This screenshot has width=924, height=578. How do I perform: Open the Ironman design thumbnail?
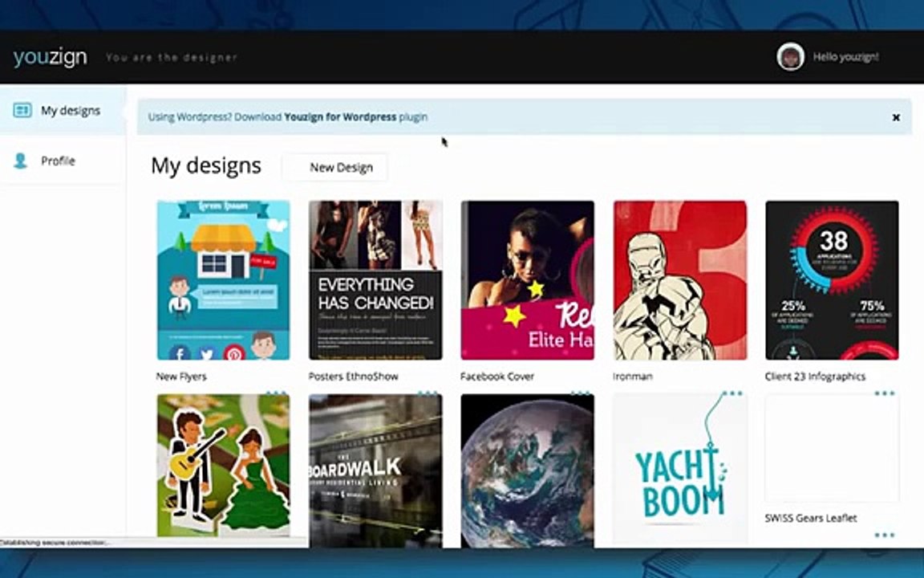click(x=680, y=280)
